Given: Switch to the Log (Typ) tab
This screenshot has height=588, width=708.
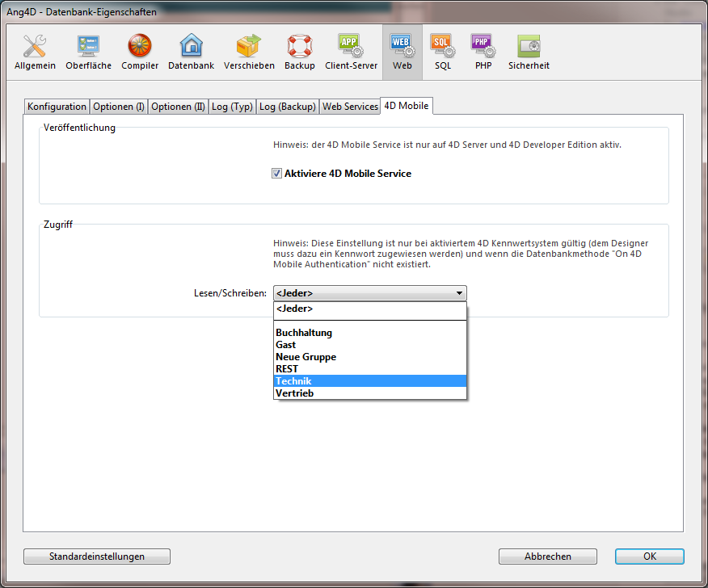Looking at the screenshot, I should 232,107.
